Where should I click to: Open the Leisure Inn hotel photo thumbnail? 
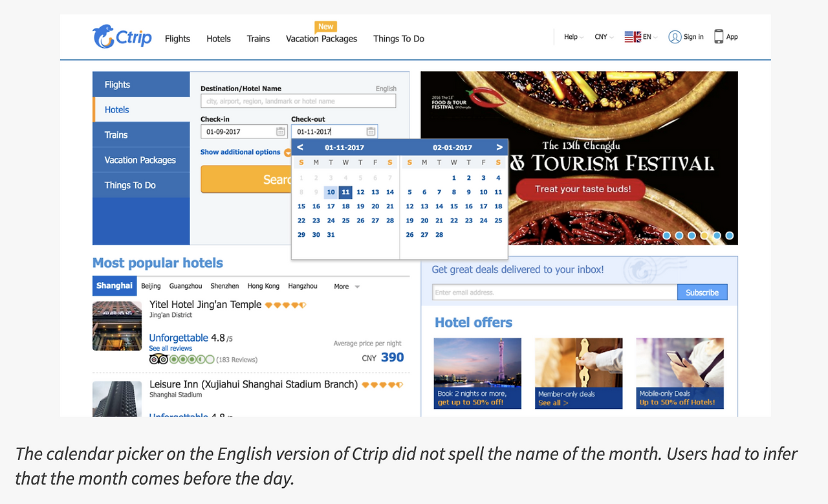(x=117, y=399)
